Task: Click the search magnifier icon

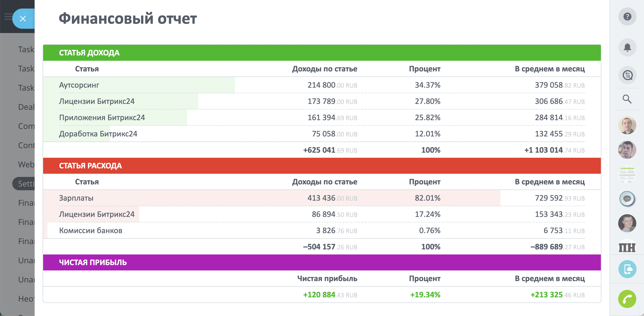Action: pyautogui.click(x=627, y=99)
